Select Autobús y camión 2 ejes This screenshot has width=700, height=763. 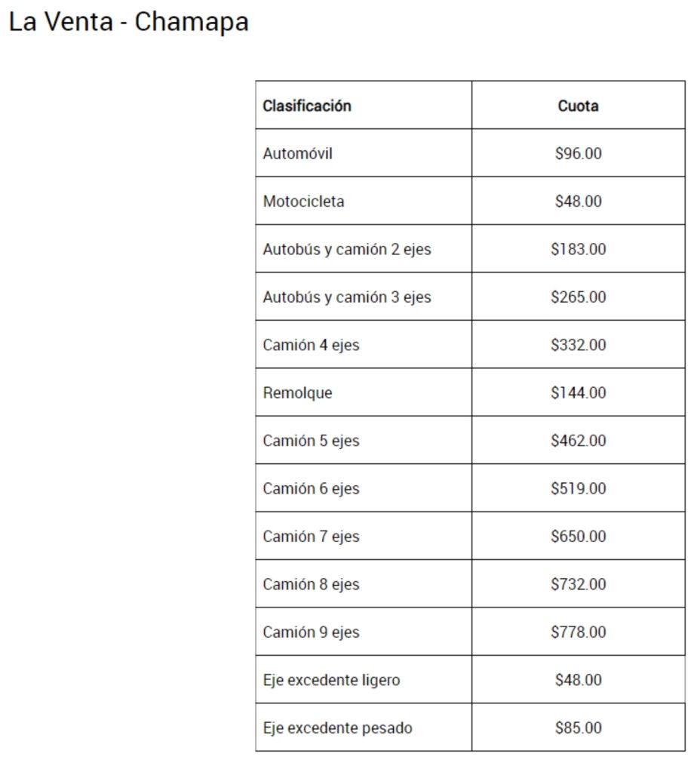point(347,248)
